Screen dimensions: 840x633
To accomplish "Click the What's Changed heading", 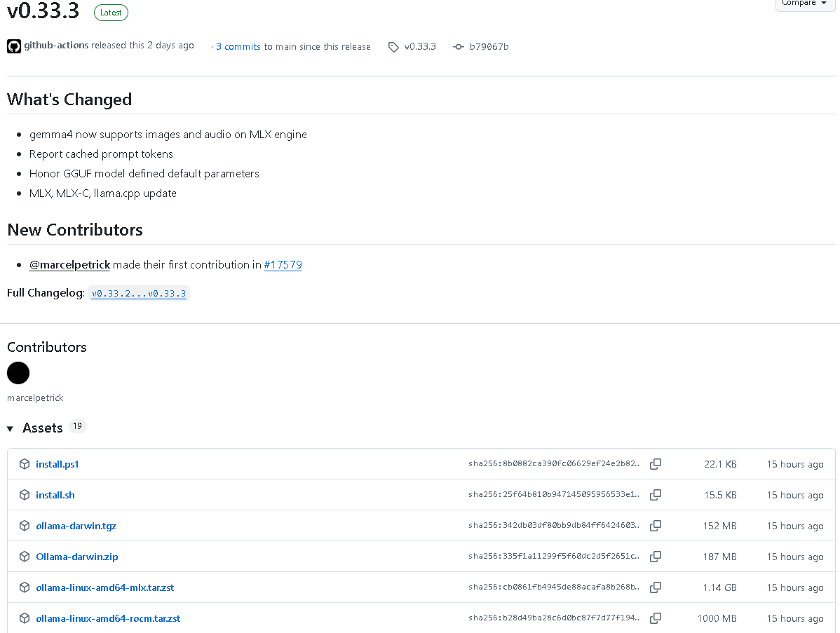I will point(69,100).
